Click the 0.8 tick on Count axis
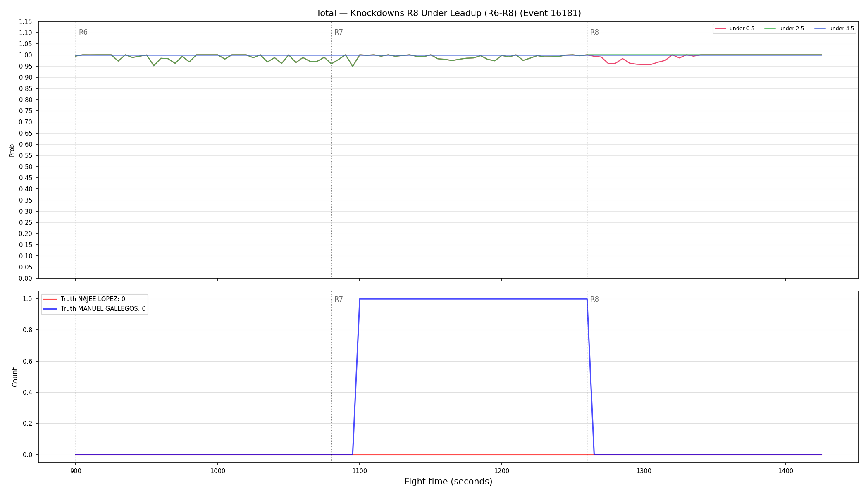Image resolution: width=868 pixels, height=496 pixels. pyautogui.click(x=27, y=330)
